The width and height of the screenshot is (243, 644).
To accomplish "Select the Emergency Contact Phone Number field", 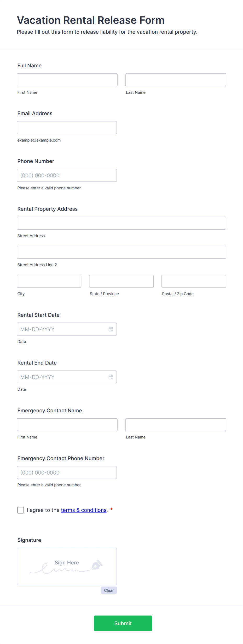I will (67, 472).
